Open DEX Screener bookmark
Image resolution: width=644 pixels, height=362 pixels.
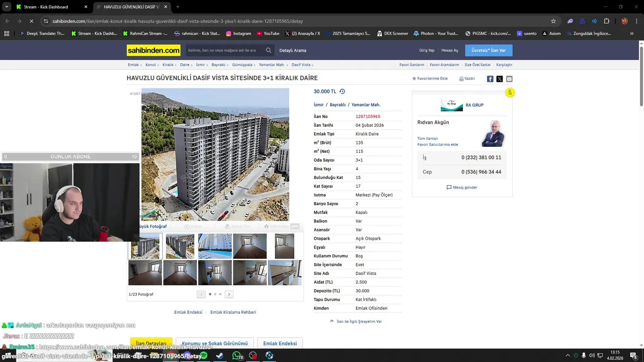pyautogui.click(x=392, y=34)
